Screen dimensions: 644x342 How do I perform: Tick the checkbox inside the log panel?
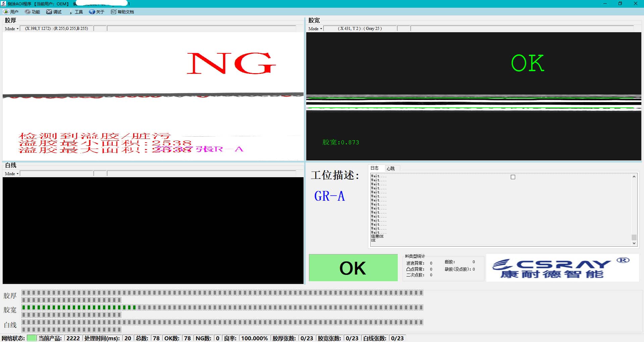(513, 177)
